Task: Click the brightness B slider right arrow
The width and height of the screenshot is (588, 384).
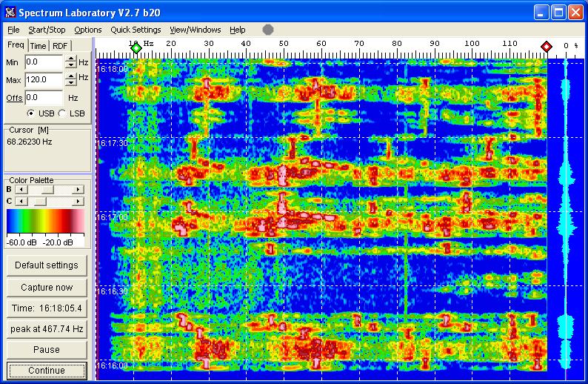Action: click(x=78, y=190)
